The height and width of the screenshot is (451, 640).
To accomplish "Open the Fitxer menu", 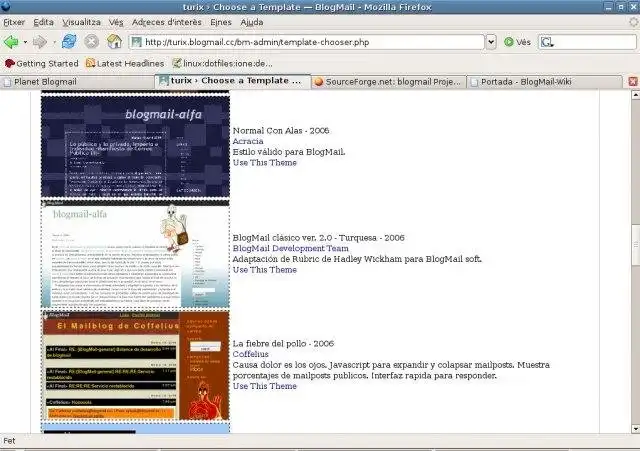I will (14, 22).
